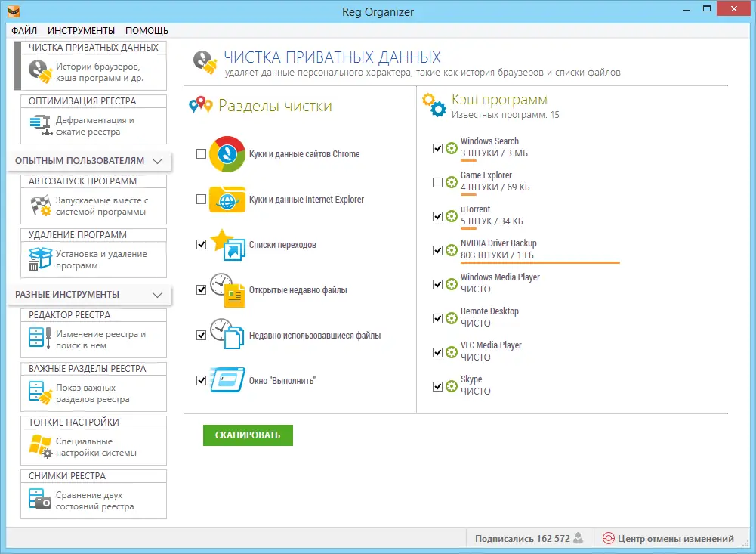Click the Reg Organizer app icon in title bar
The image size is (756, 554).
14,10
